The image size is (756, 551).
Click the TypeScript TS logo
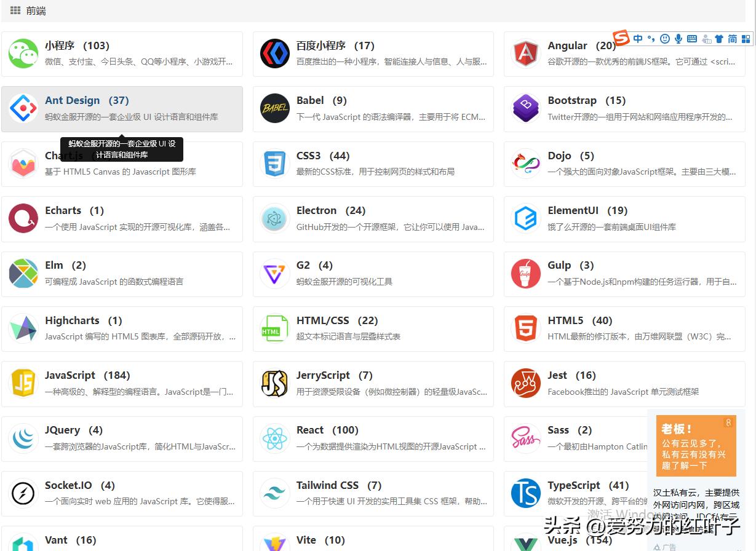coord(525,493)
